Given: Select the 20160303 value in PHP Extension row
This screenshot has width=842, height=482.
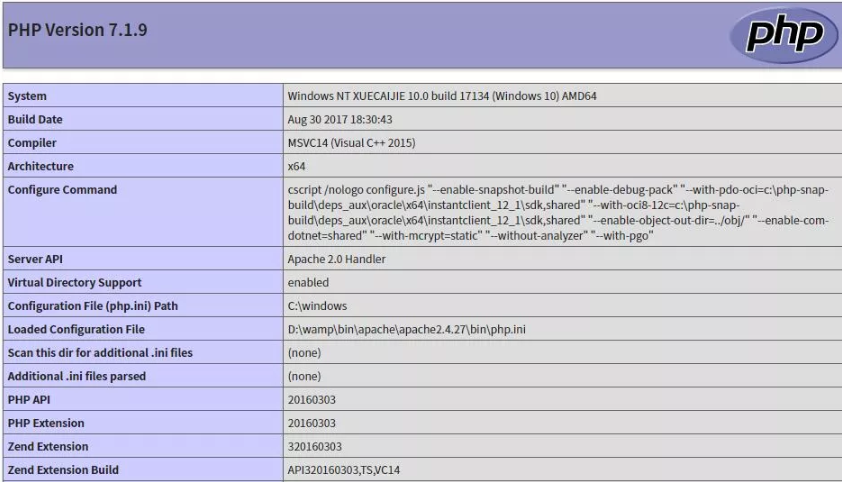Looking at the screenshot, I should 311,423.
